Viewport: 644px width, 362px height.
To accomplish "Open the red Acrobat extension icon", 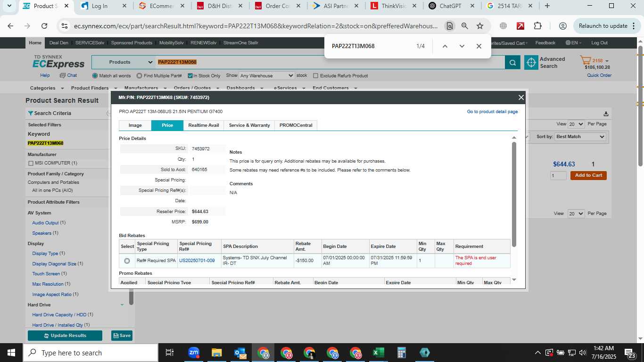I will 520,26.
